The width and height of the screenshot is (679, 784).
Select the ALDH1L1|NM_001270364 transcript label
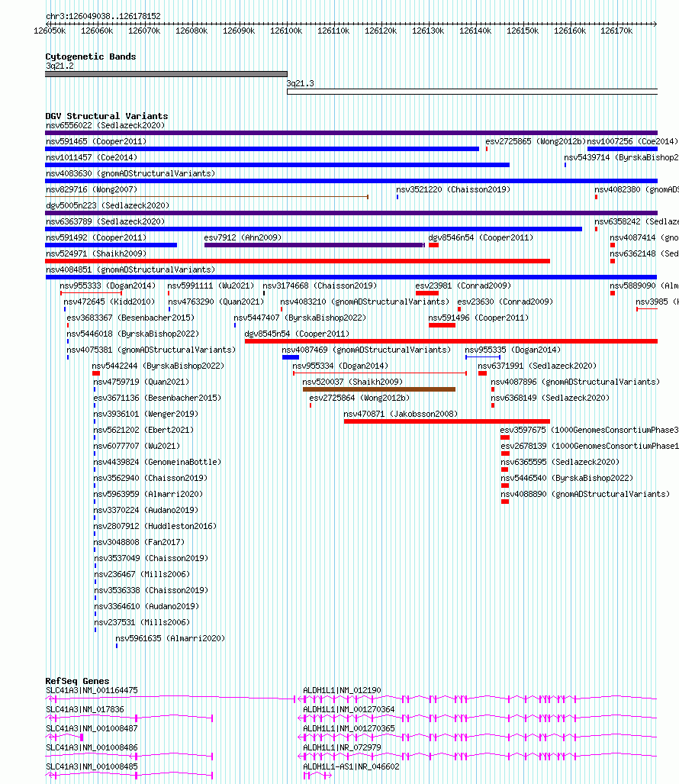click(349, 709)
